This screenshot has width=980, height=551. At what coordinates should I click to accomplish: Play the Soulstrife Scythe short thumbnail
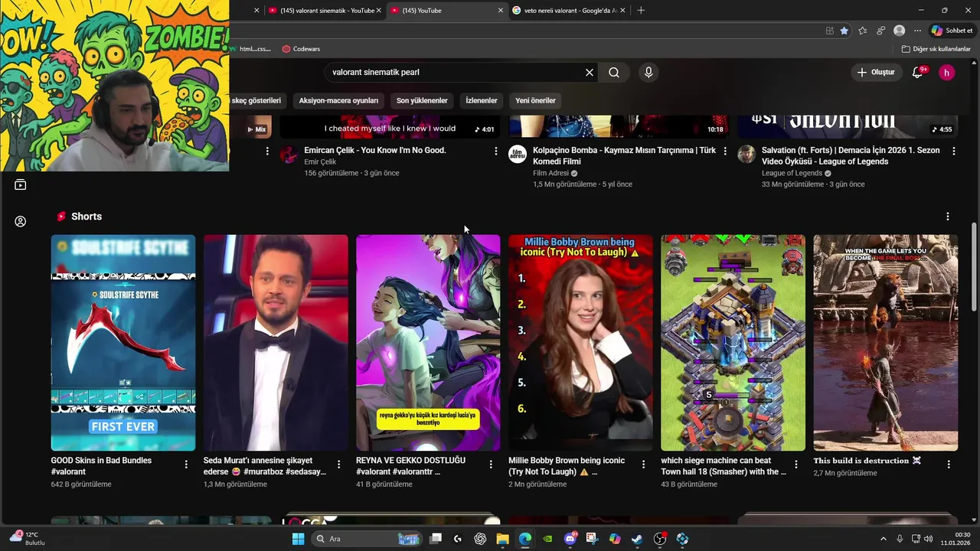coord(123,343)
